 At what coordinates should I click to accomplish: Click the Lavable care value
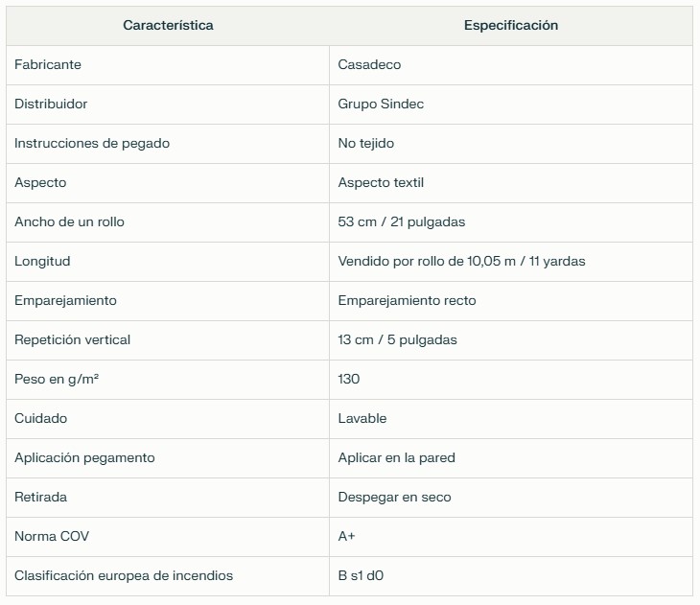(362, 418)
